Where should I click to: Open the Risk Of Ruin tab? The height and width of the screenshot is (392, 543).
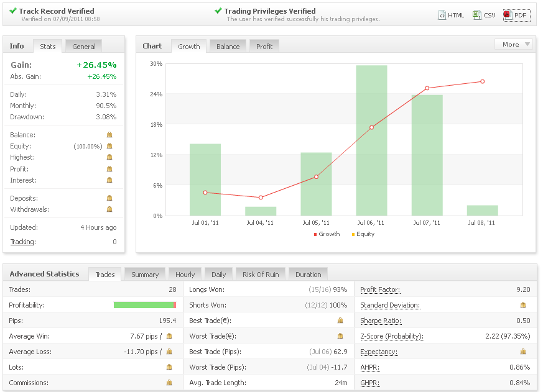[x=261, y=275]
